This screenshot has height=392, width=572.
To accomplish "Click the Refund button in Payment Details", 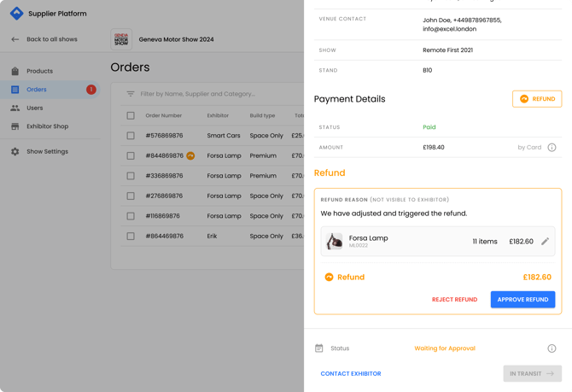I will click(x=537, y=99).
